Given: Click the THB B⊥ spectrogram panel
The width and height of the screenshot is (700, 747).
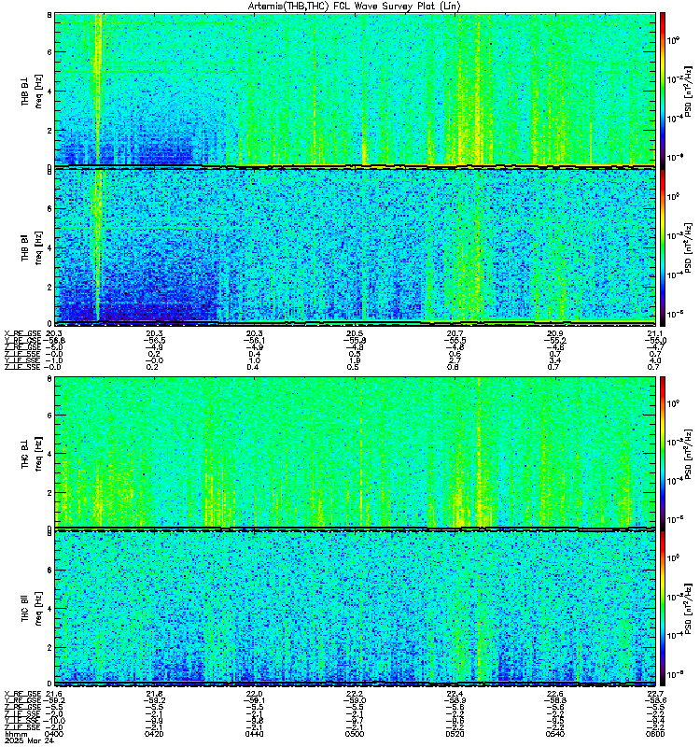Looking at the screenshot, I should pos(355,91).
